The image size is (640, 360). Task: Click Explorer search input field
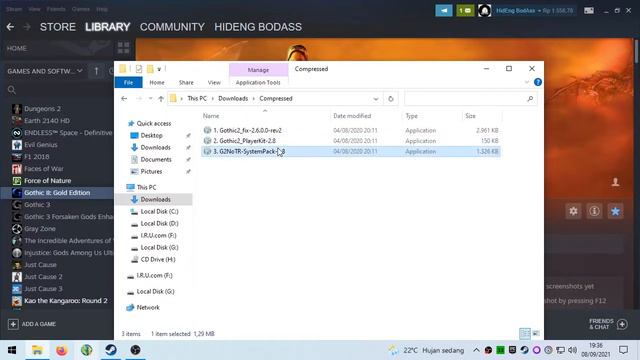click(x=465, y=99)
